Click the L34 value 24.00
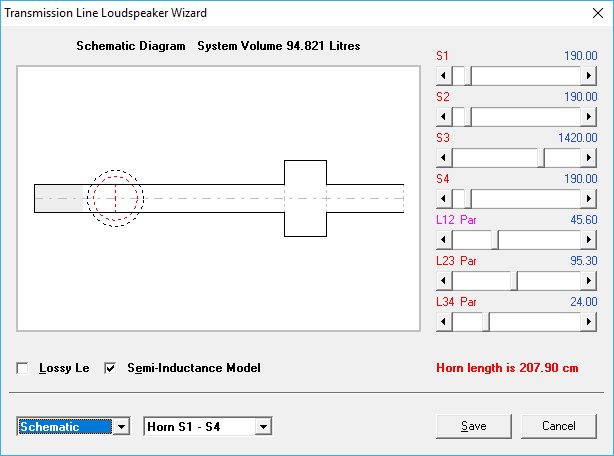The image size is (614, 456). pos(583,302)
